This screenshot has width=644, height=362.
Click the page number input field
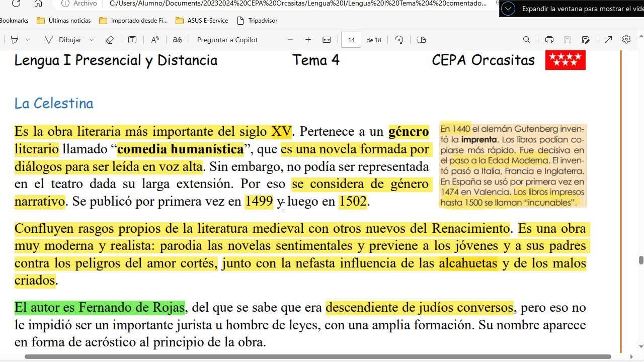pos(351,40)
